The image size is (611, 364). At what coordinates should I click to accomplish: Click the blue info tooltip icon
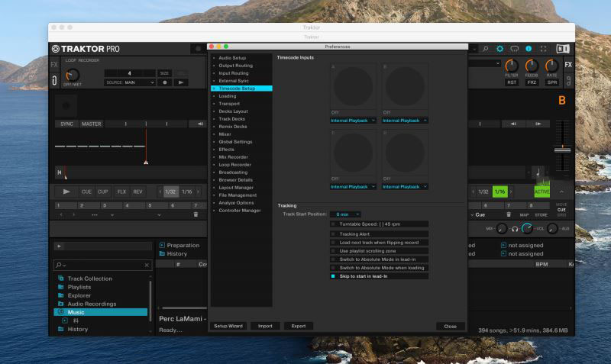(x=529, y=49)
